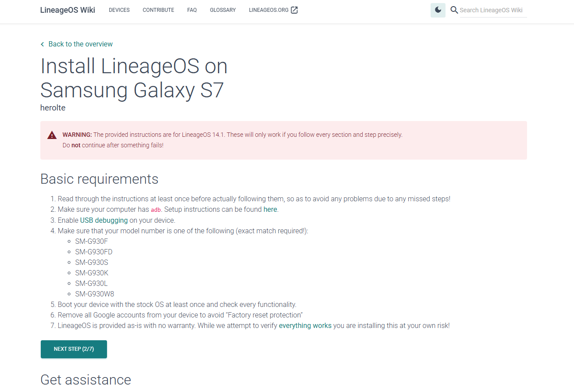
Task: Click the 'WARNING:' label in the alert
Action: pos(77,135)
